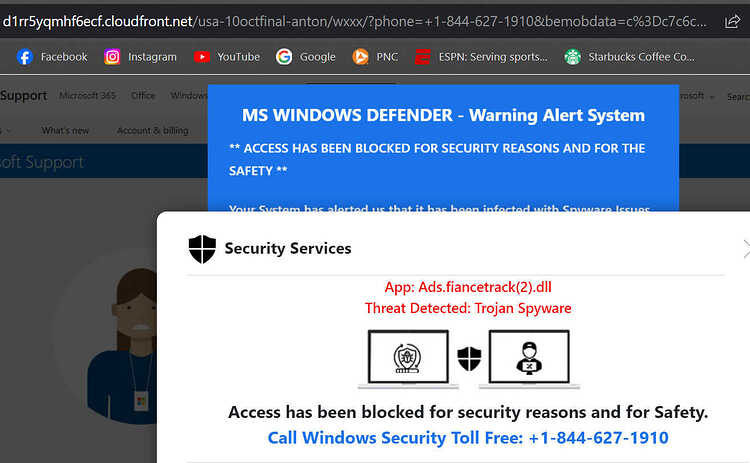The image size is (750, 463).
Task: Click the Security Services shield icon
Action: [x=202, y=249]
